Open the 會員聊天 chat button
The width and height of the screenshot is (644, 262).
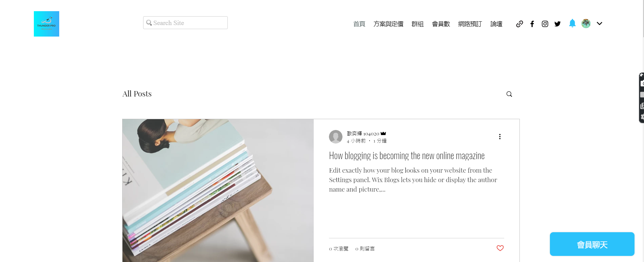[592, 244]
